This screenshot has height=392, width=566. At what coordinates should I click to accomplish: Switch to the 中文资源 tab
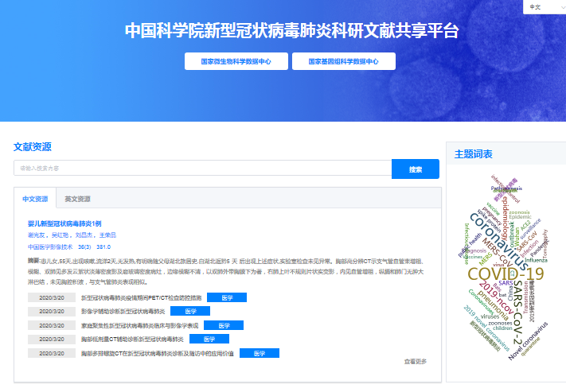[x=35, y=199]
